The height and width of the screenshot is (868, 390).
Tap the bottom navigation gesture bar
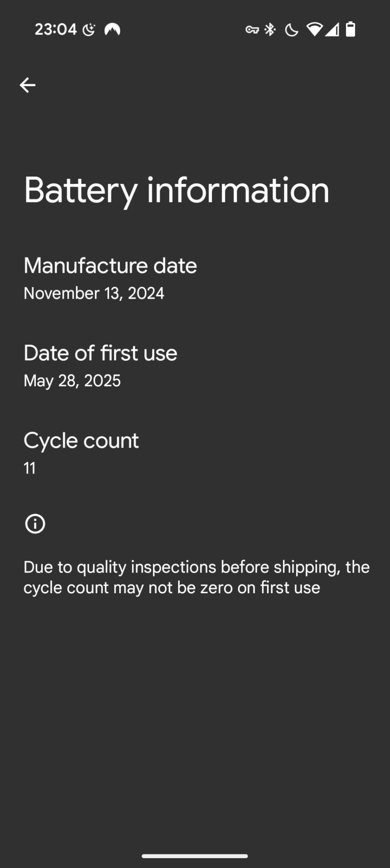(x=195, y=856)
